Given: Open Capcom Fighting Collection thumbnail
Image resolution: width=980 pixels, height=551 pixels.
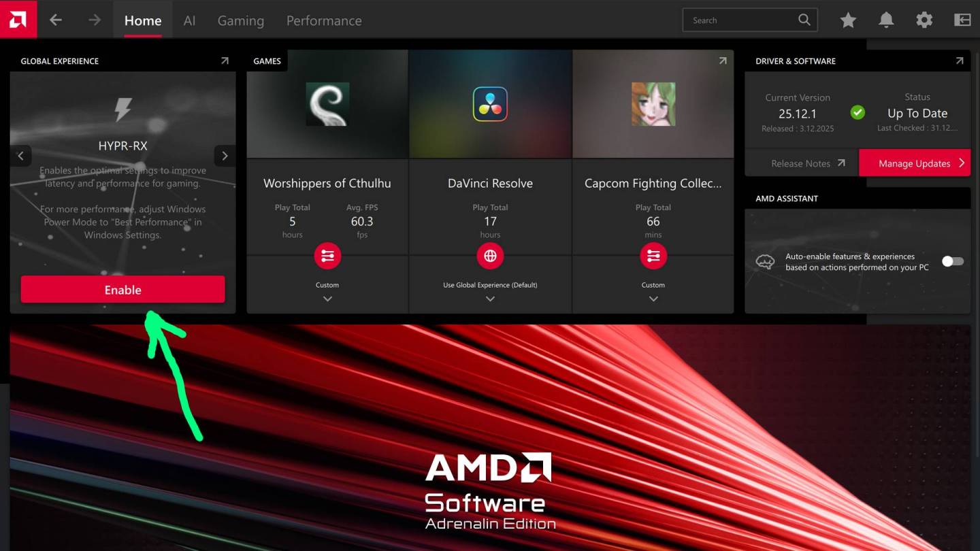Looking at the screenshot, I should point(653,104).
